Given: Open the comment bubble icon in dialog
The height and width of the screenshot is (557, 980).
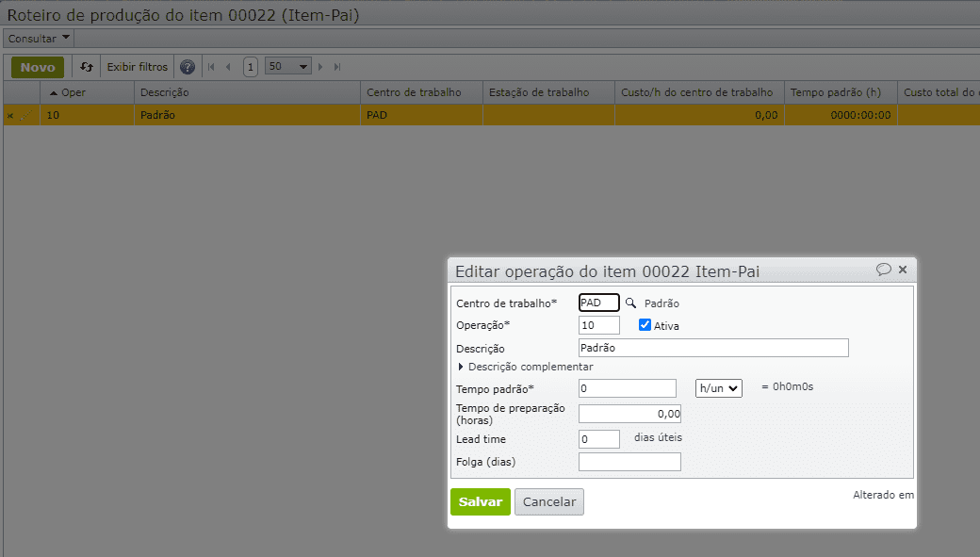Looking at the screenshot, I should click(x=883, y=270).
